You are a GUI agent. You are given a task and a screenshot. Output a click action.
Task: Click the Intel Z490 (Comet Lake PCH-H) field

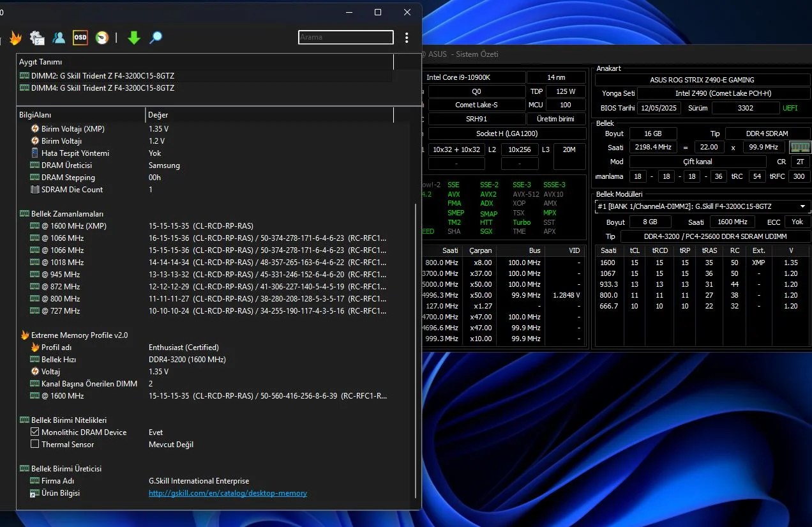[x=723, y=93]
